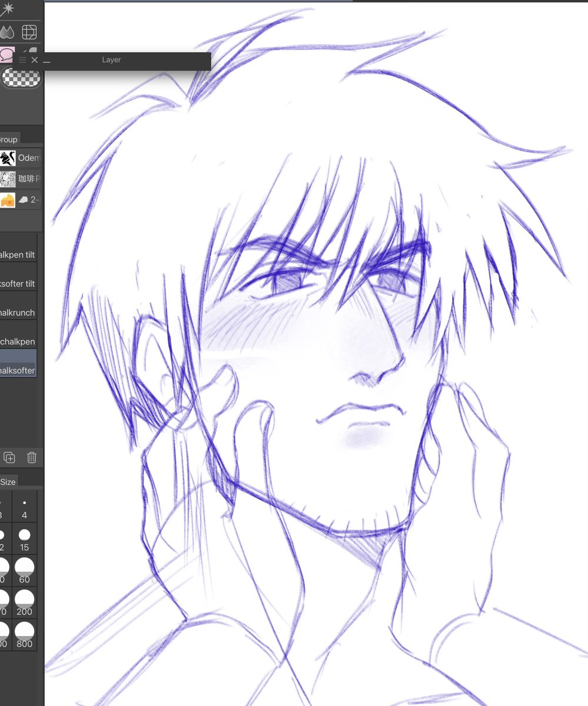
Task: Select the Auto select magic wand tool
Action: [8, 9]
